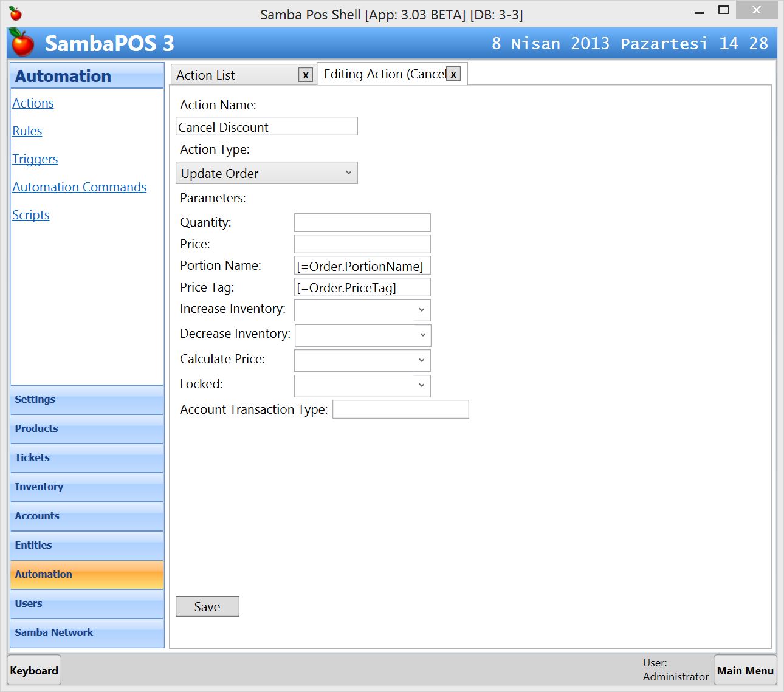The image size is (784, 692).
Task: Open the Triggers link
Action: 35,159
